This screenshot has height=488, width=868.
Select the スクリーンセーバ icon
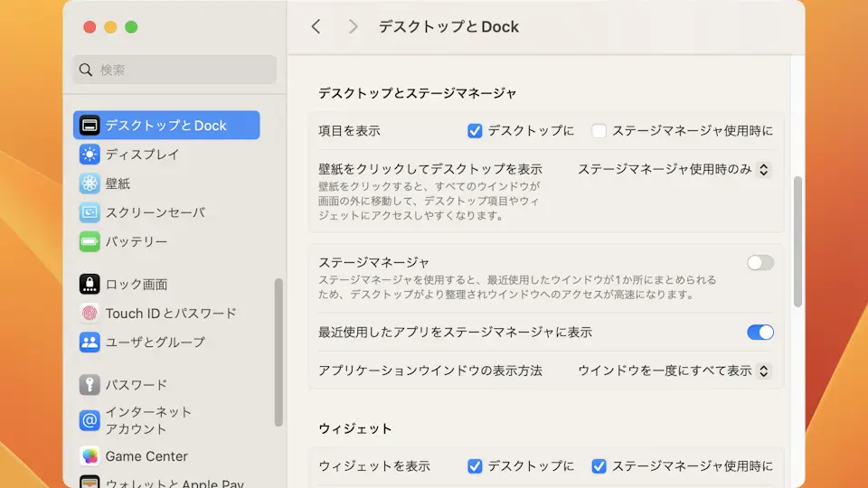pyautogui.click(x=90, y=212)
